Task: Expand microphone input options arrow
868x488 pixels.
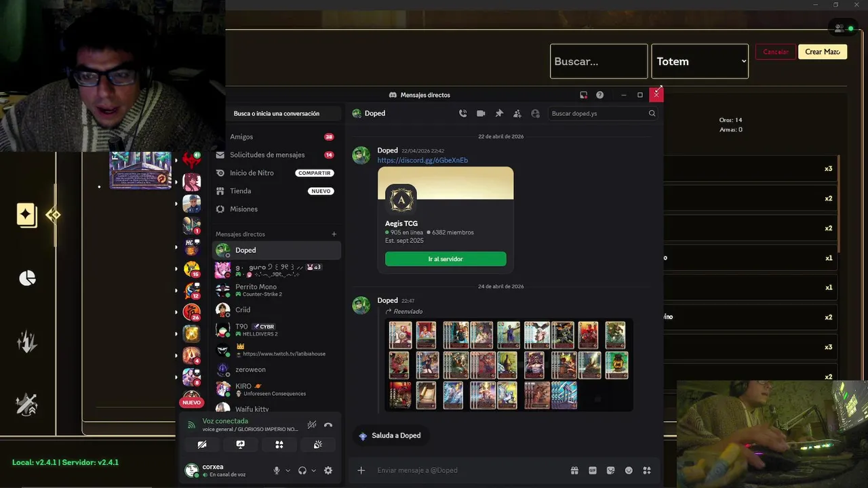Action: click(x=288, y=470)
